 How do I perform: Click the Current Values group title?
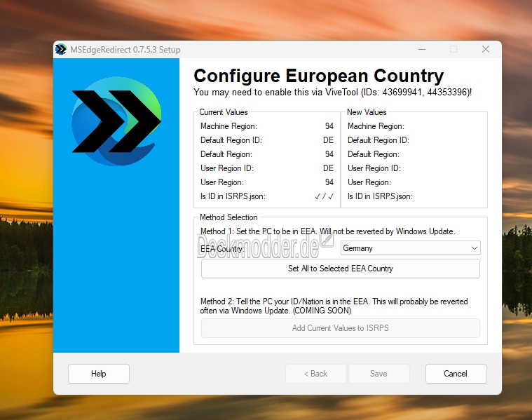coord(224,112)
